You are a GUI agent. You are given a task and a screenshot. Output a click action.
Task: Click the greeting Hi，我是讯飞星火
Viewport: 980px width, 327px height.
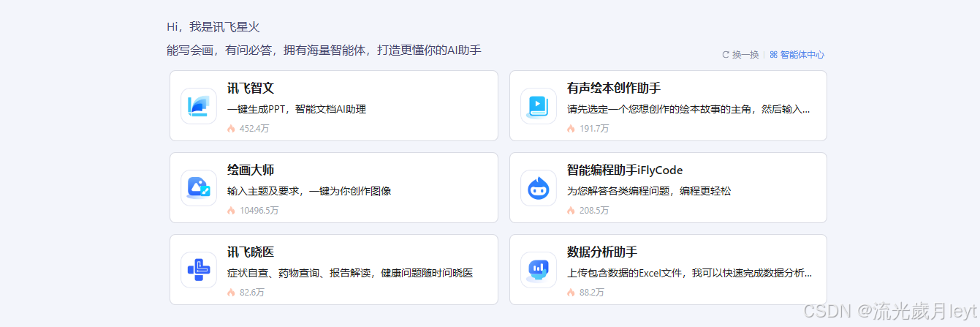[x=213, y=27]
